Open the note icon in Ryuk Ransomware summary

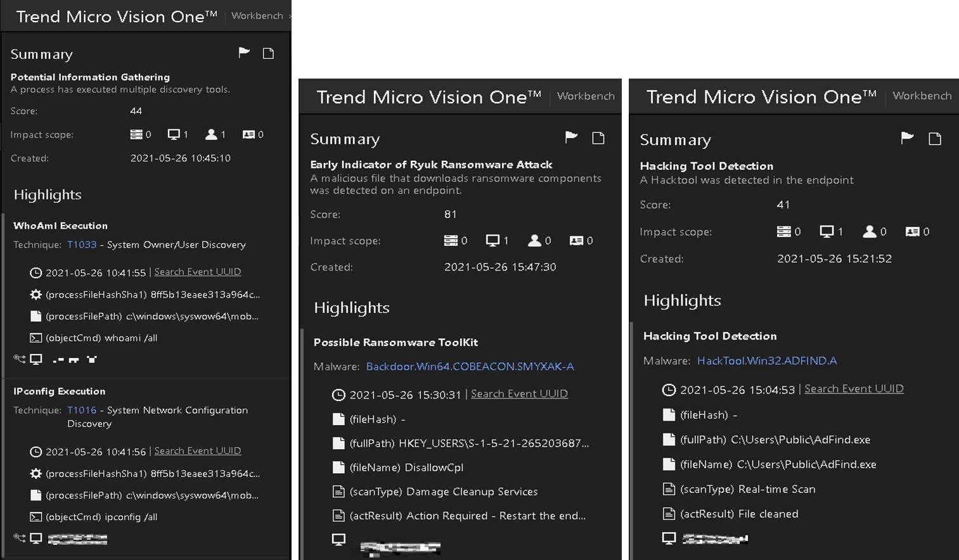click(598, 138)
